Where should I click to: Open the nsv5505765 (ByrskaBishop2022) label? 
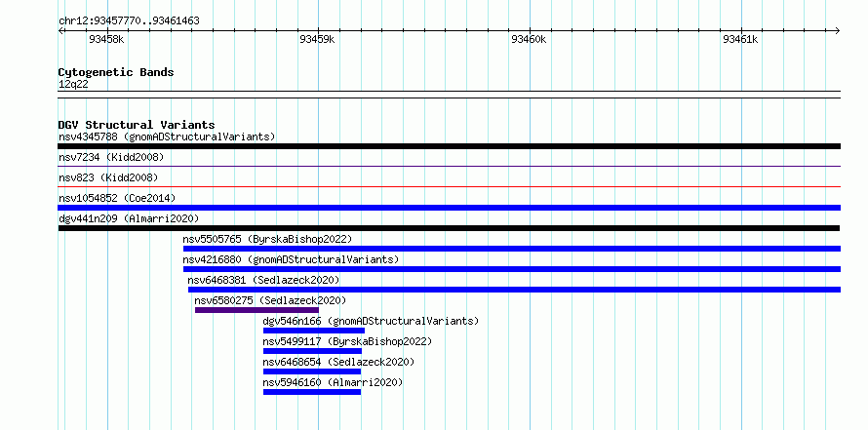[267, 239]
